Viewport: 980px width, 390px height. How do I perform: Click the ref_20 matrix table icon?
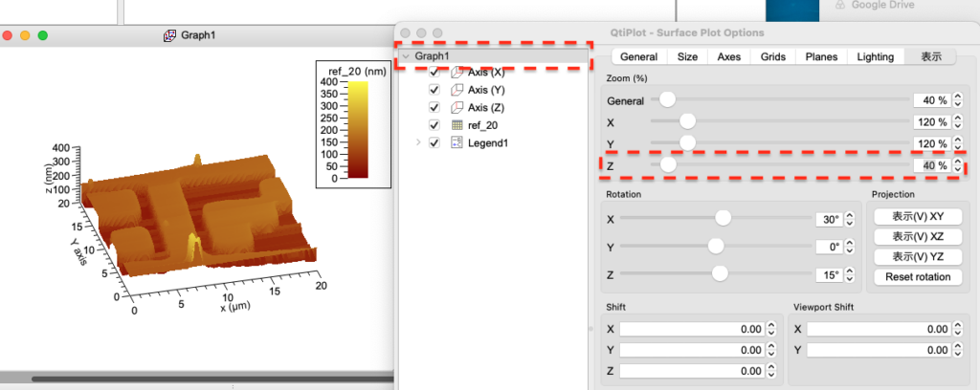tap(457, 125)
